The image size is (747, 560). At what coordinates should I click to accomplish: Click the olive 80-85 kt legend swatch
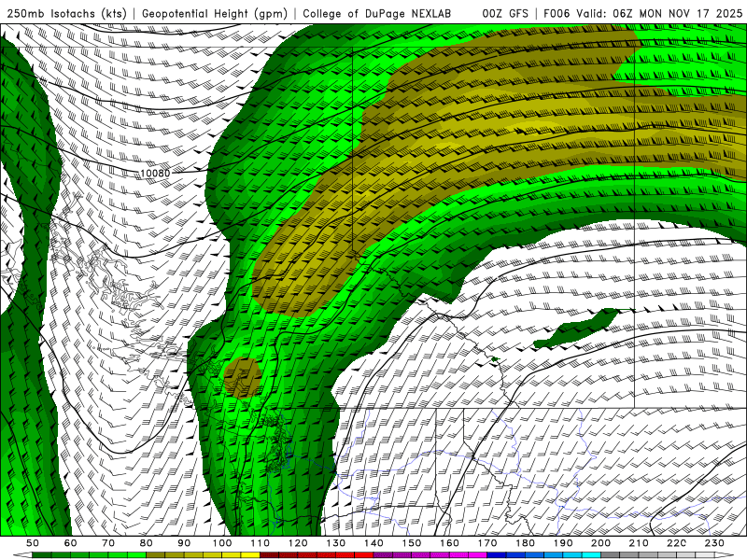155,555
